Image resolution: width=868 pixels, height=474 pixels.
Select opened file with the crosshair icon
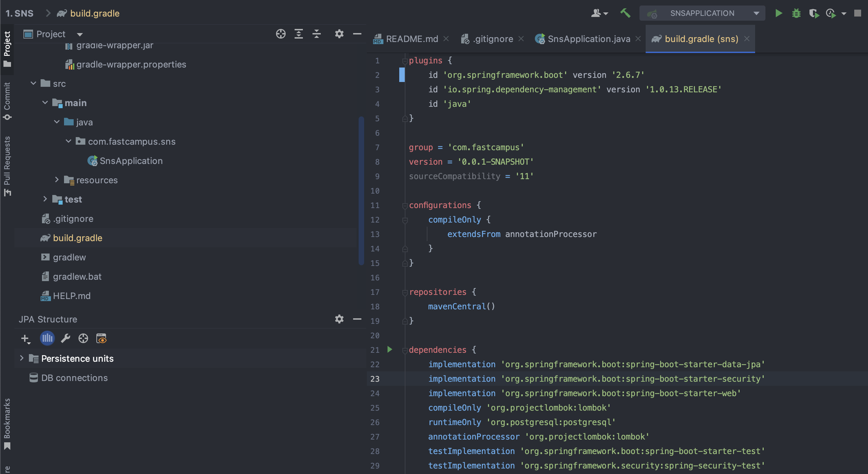pos(281,34)
